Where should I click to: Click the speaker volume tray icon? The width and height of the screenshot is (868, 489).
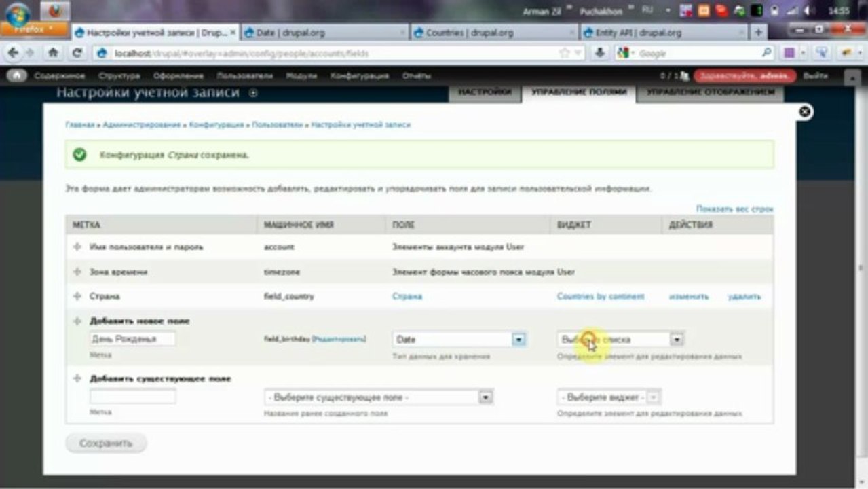point(809,11)
